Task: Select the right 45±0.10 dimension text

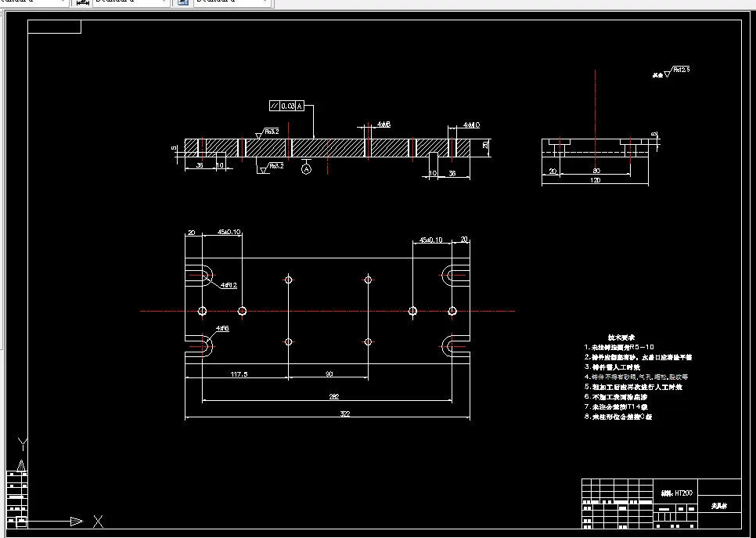Action: pyautogui.click(x=431, y=240)
